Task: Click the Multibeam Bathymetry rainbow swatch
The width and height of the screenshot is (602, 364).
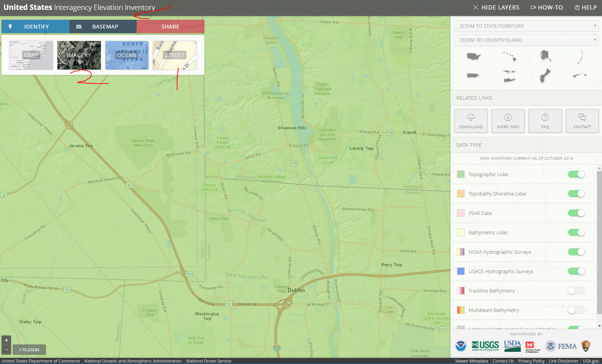Action: (x=461, y=310)
